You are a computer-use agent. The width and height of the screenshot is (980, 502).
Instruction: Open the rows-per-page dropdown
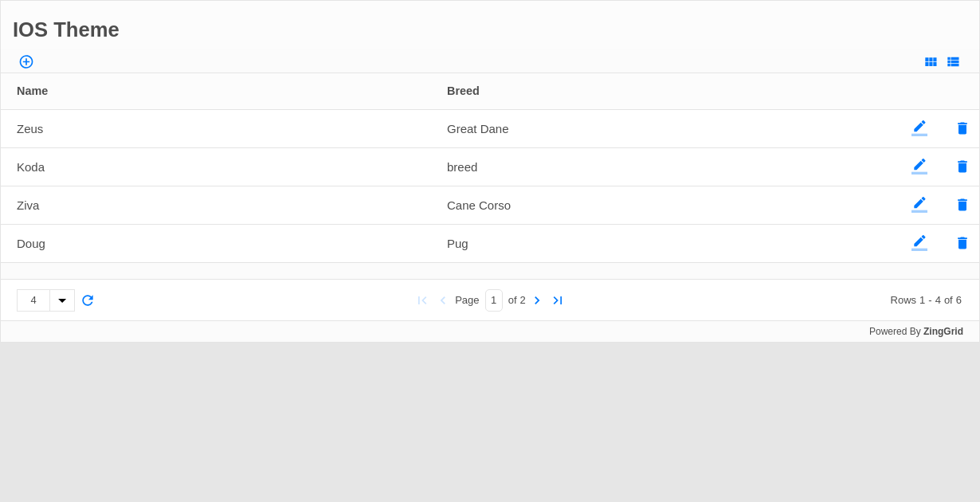[62, 300]
